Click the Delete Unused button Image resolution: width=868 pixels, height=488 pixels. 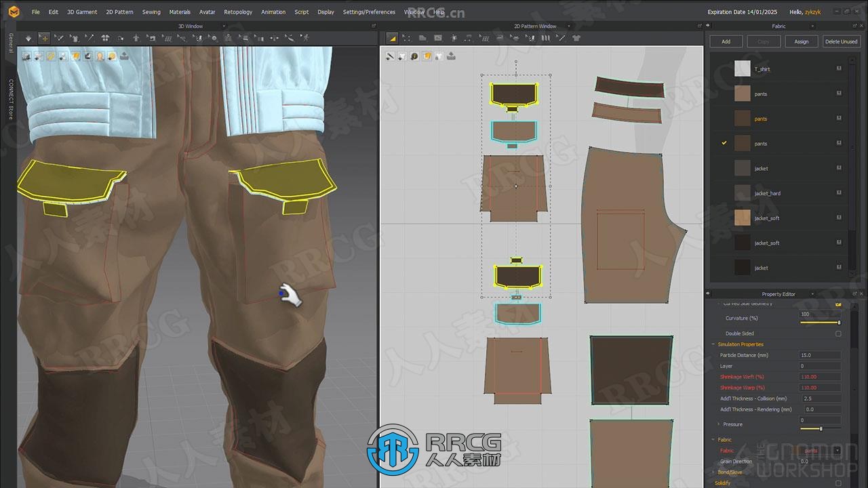point(841,41)
